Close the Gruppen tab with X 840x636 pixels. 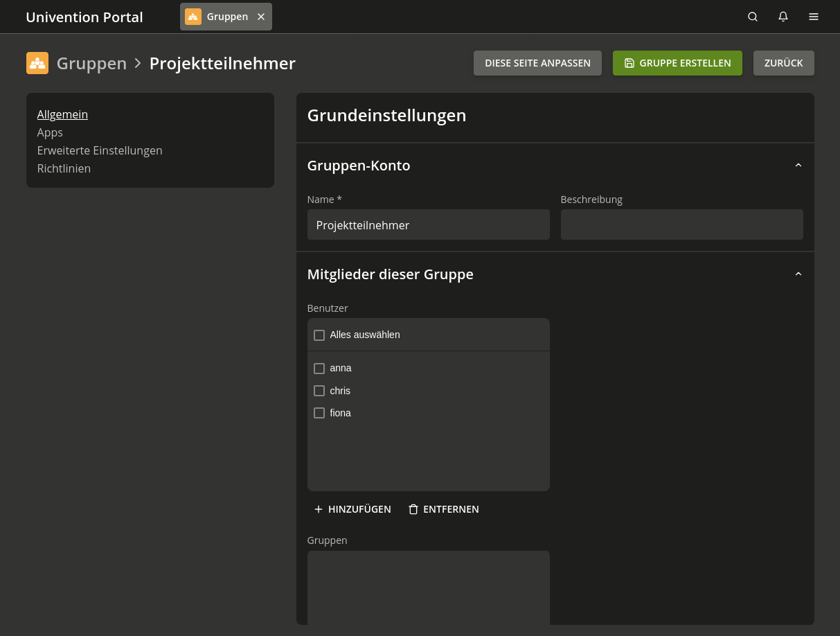(261, 17)
